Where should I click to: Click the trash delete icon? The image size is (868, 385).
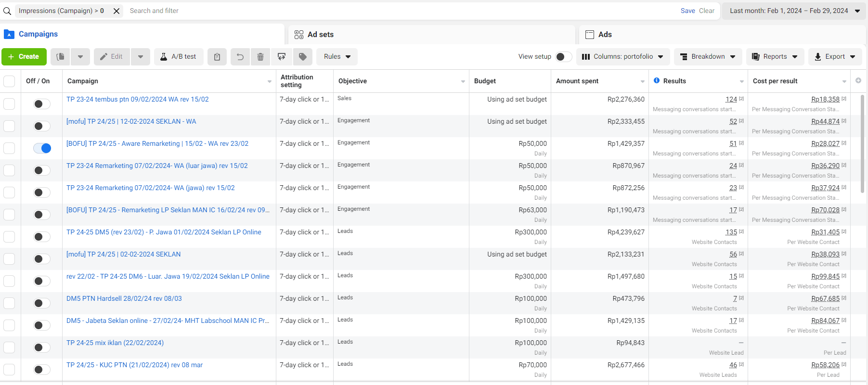pos(260,57)
